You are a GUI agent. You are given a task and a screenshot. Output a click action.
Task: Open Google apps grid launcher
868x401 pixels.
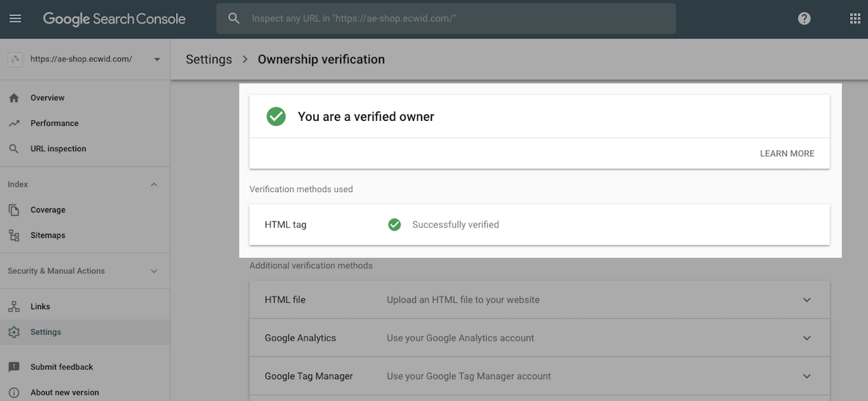tap(853, 18)
